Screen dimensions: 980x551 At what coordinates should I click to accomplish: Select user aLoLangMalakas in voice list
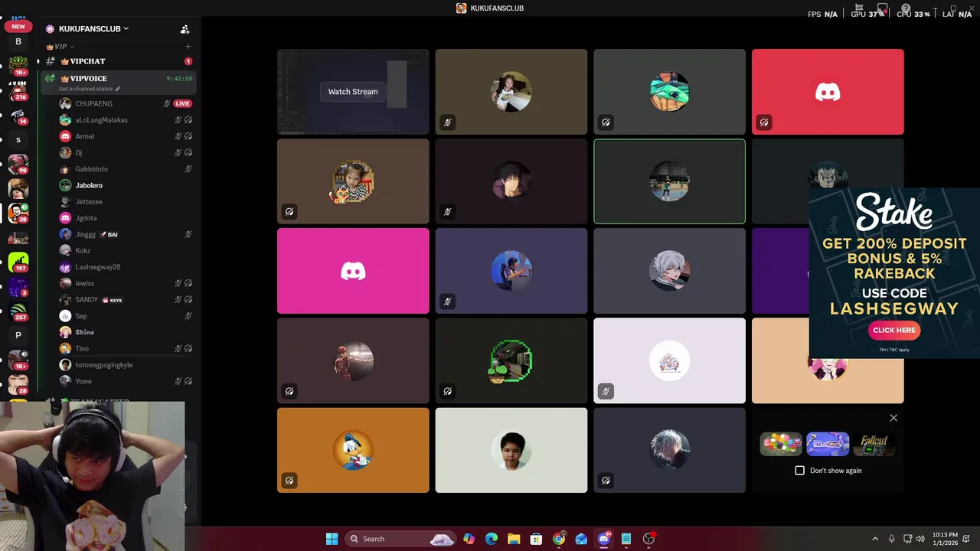click(126, 120)
